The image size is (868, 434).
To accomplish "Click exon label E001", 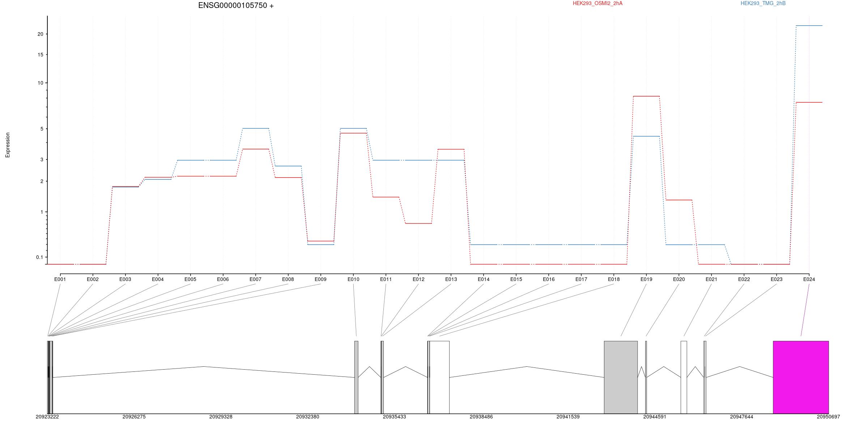I will click(x=60, y=279).
